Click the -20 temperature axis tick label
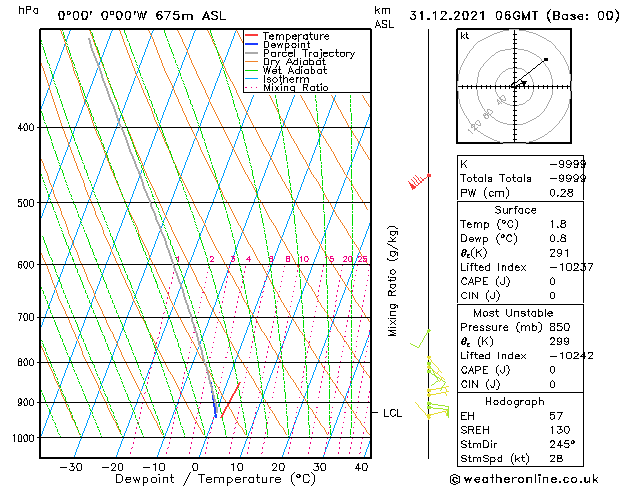This screenshot has height=486, width=629. pyautogui.click(x=113, y=467)
